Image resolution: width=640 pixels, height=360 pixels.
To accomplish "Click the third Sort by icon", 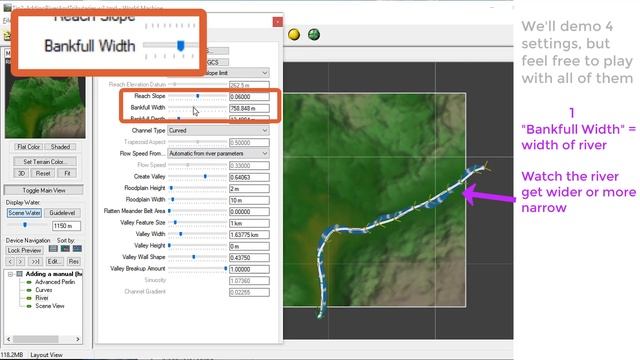I will (77, 249).
